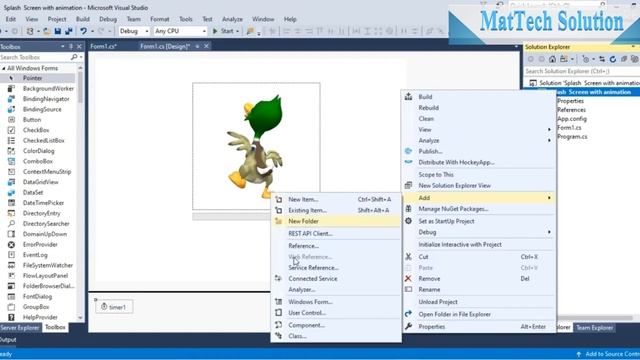The height and width of the screenshot is (360, 640).
Task: Select the timer1 component in tray
Action: (114, 307)
